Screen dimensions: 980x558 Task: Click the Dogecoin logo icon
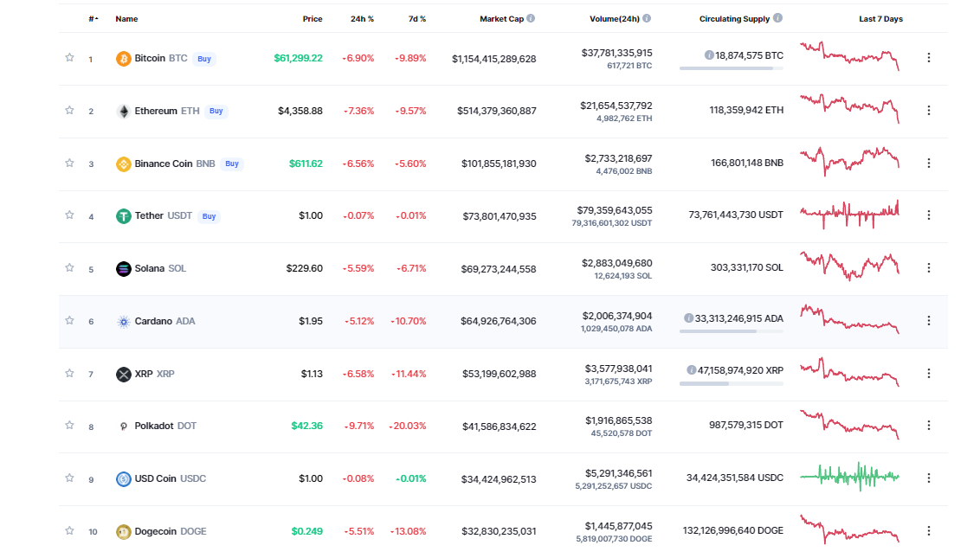tap(124, 532)
